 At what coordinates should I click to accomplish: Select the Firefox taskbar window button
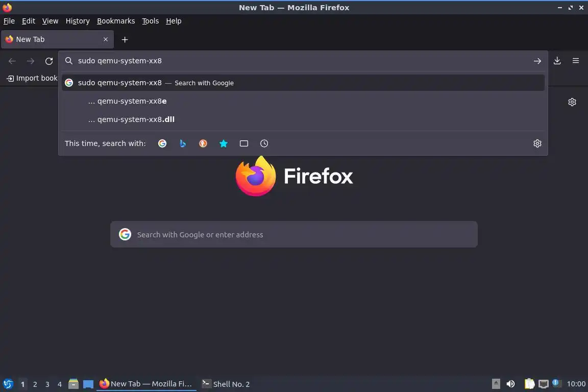tap(146, 384)
